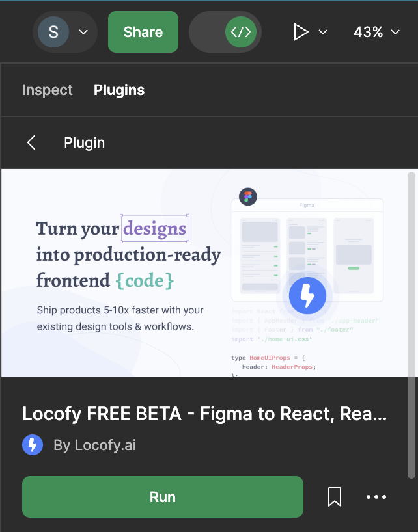
Task: Go back with the left arrow icon
Action: (x=31, y=142)
